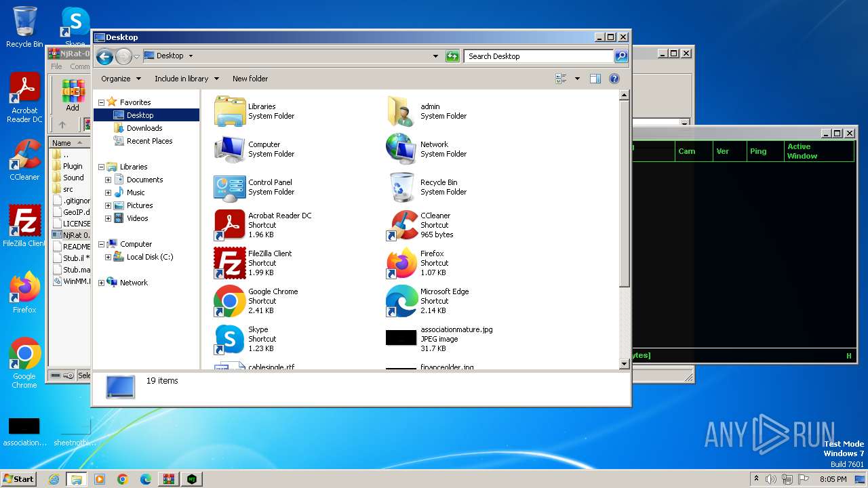The image size is (868, 488).
Task: Open recent pages dropdown arrow
Action: [x=137, y=56]
